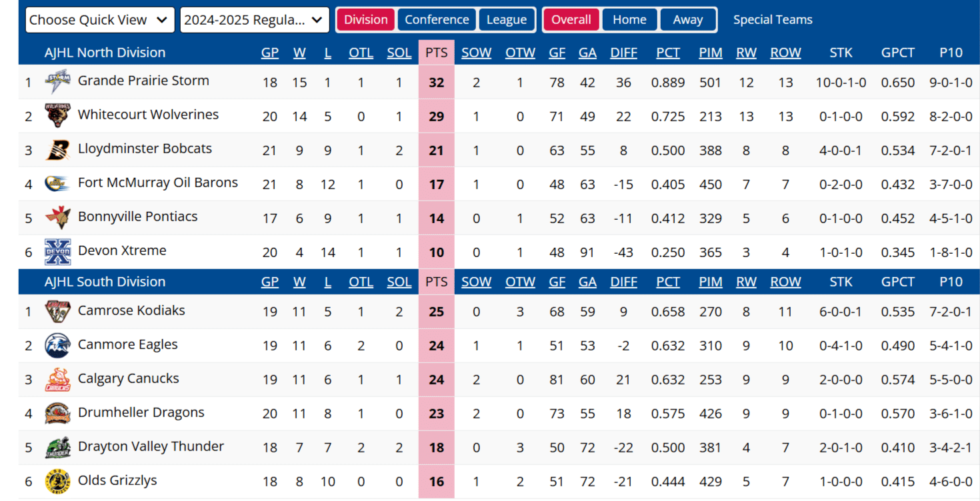Show Home record standings

pos(629,20)
